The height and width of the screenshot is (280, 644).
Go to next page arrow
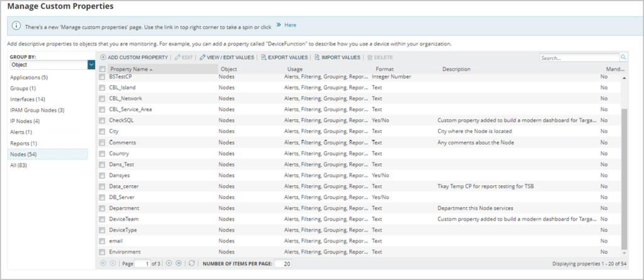169,264
